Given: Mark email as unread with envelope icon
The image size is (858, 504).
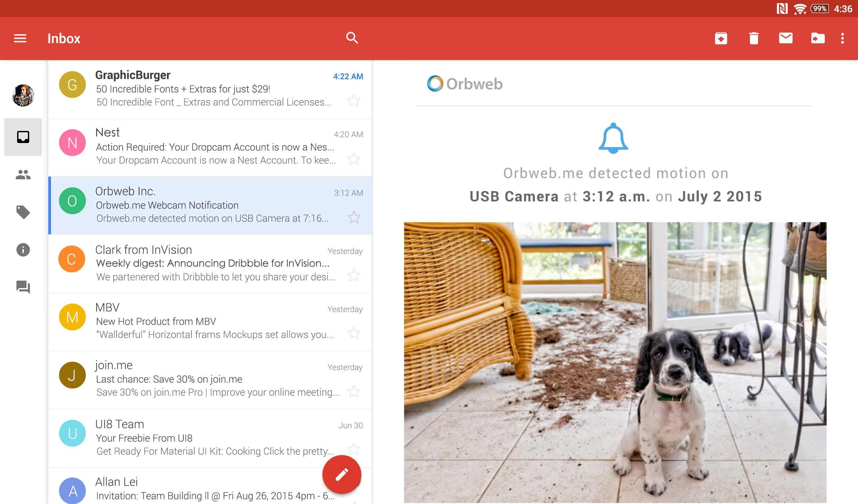Looking at the screenshot, I should click(x=786, y=38).
